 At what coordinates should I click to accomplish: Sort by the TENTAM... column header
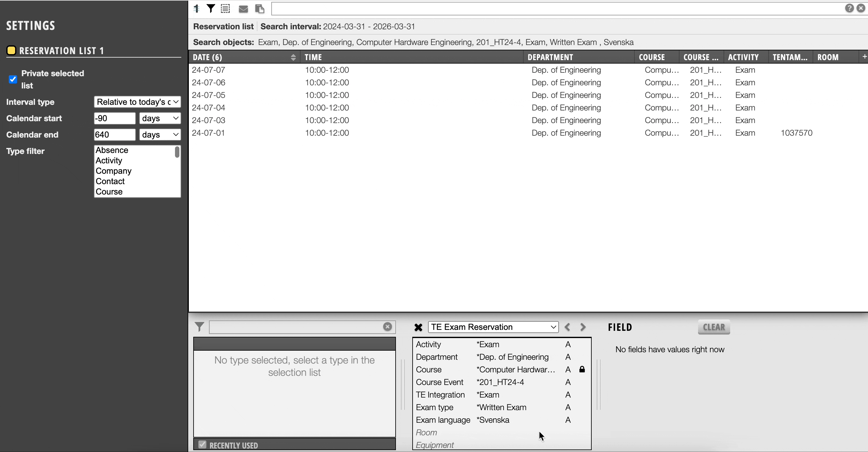coord(790,57)
